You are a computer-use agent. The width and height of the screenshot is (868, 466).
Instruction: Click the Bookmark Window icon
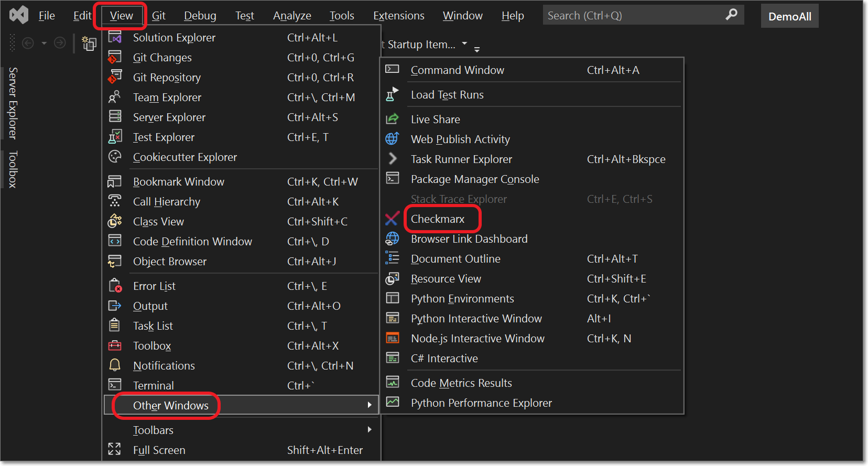point(115,181)
